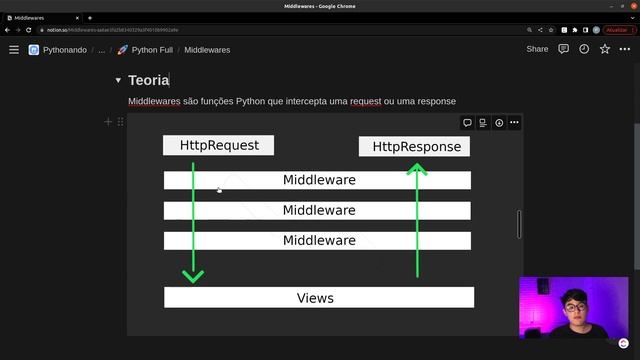Click the Share button
Screen dimensions: 640x360
click(537, 49)
